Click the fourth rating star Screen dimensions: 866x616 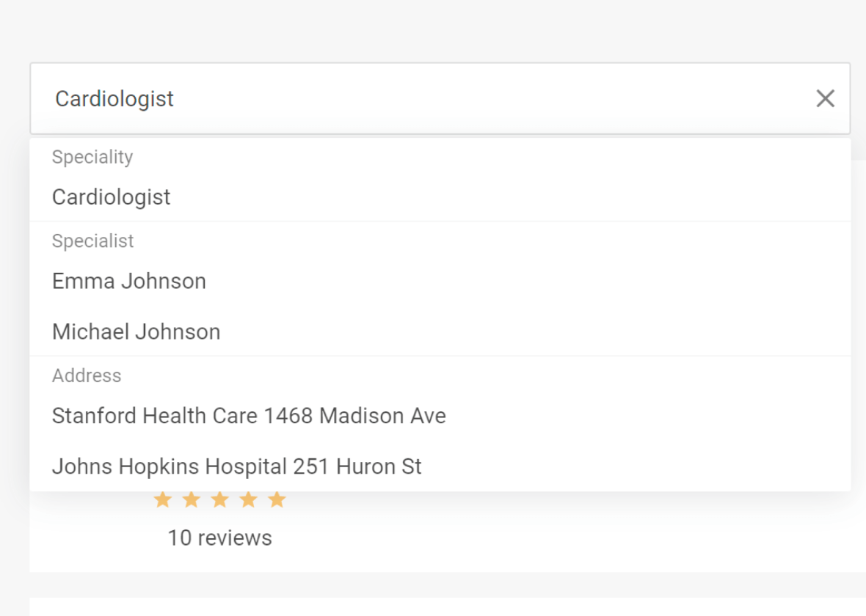[248, 500]
